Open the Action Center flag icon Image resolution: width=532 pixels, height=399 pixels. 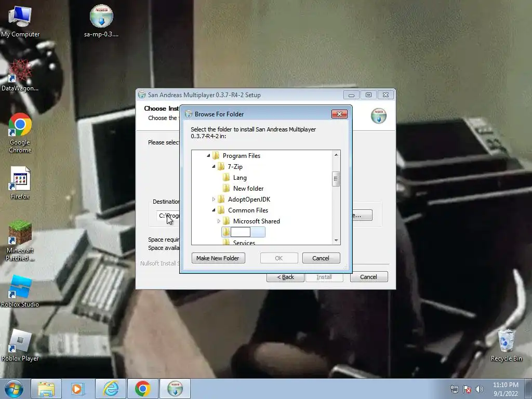click(467, 389)
